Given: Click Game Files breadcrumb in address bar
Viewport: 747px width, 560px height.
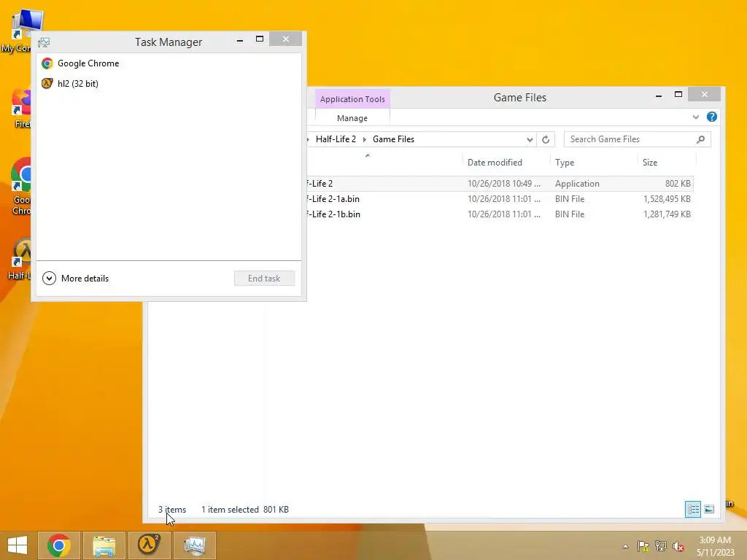Looking at the screenshot, I should pyautogui.click(x=393, y=139).
